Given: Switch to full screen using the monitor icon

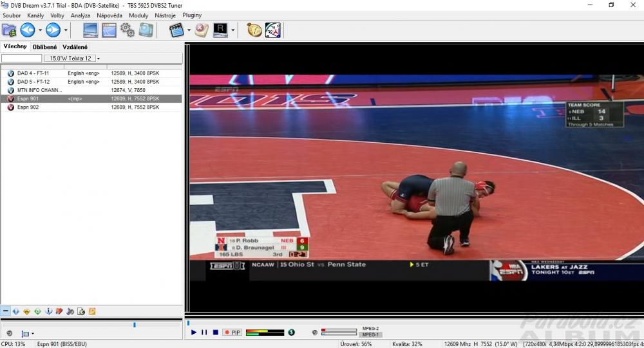Looking at the screenshot, I should coord(90,30).
